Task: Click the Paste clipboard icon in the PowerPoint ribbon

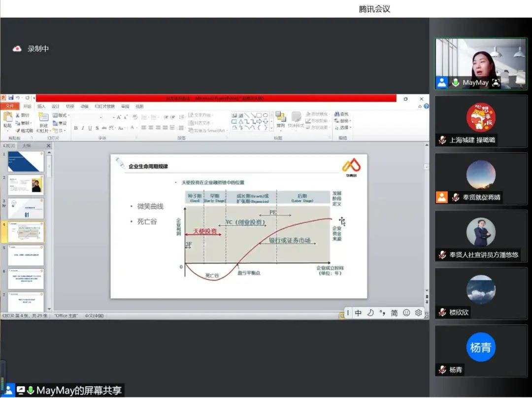Action: (x=7, y=117)
